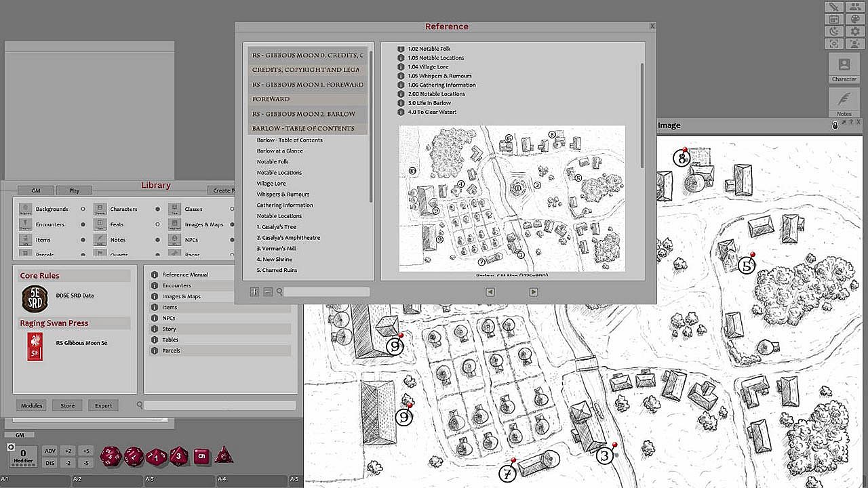
Task: Toggle the Encounters sidebar radio in Library
Action: [83, 224]
